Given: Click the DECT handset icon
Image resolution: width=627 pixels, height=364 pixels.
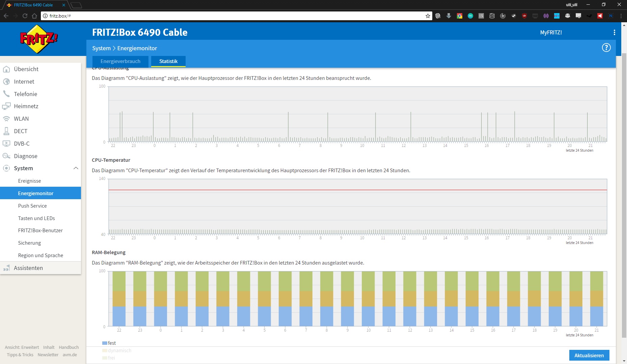Looking at the screenshot, I should (x=6, y=131).
